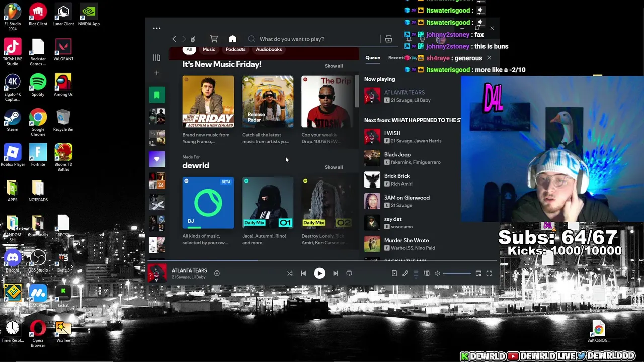Open the green bookmark playlist in sidebar

coord(157,95)
